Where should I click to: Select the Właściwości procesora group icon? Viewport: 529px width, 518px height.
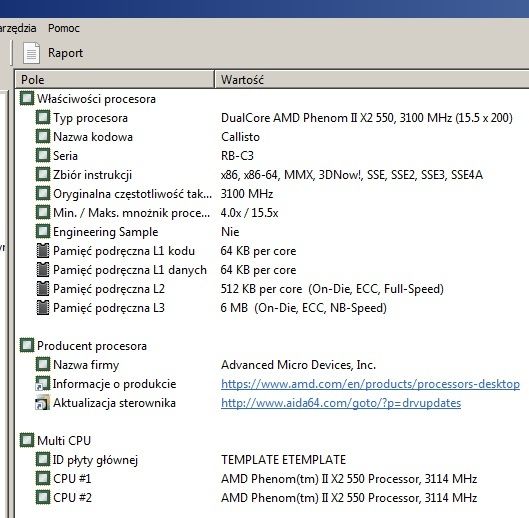(x=27, y=99)
